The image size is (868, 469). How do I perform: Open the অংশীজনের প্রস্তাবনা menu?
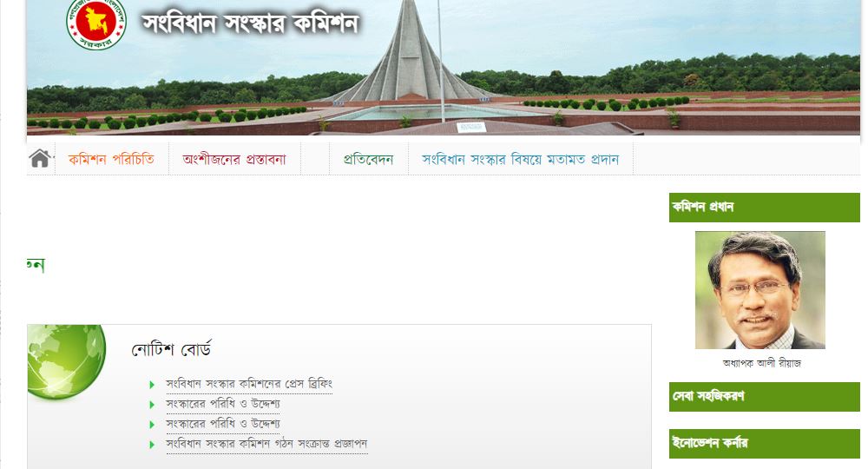point(234,160)
